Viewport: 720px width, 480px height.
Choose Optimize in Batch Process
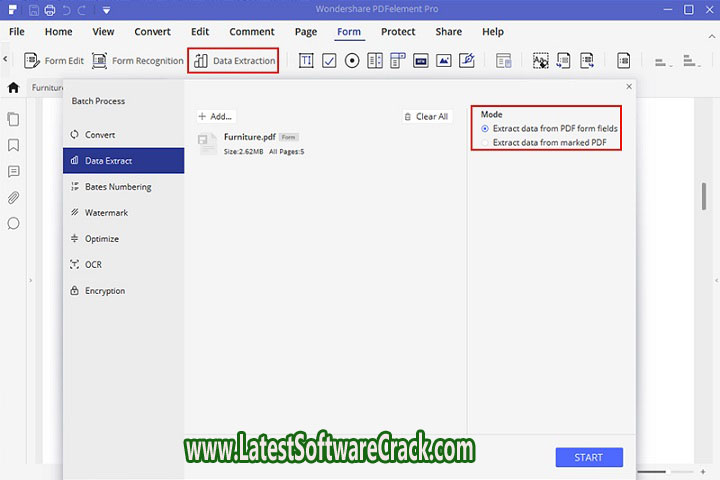coord(124,238)
